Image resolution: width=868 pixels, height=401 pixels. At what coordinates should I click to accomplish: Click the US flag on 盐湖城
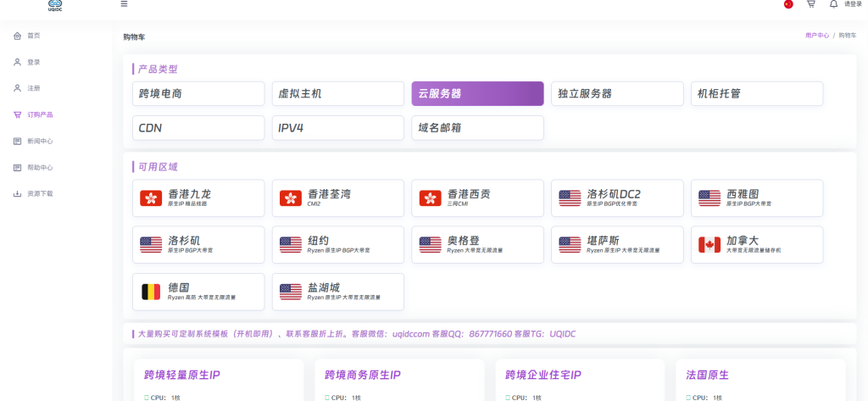[291, 292]
